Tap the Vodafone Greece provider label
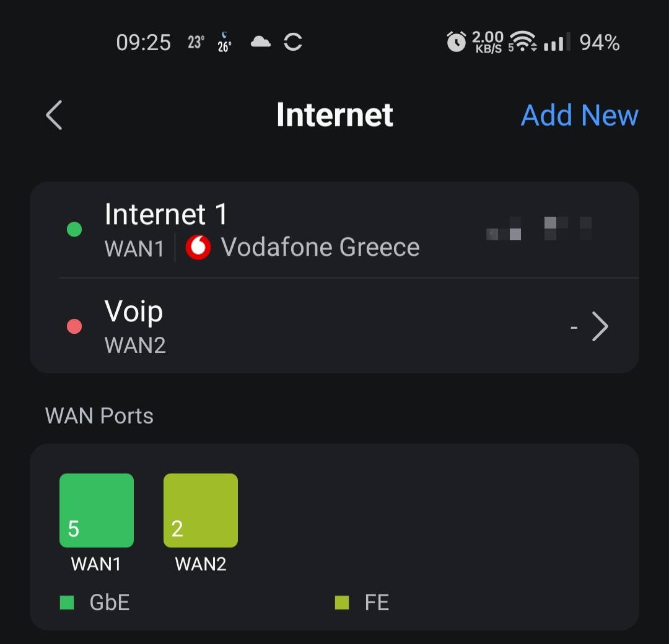This screenshot has width=669, height=644. (x=320, y=247)
